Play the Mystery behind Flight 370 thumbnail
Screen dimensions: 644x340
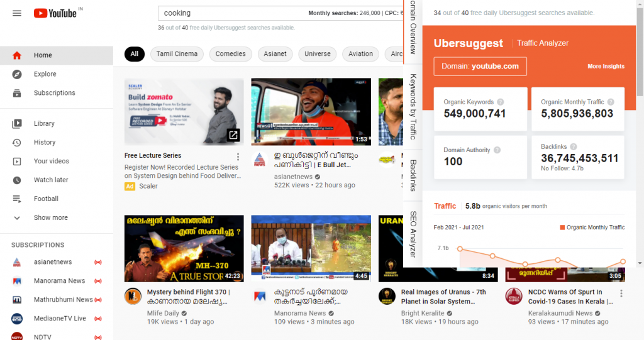184,248
